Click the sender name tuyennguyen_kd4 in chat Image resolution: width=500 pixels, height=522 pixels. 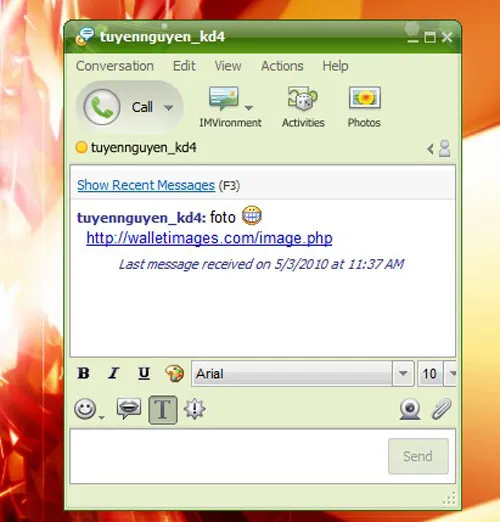point(141,218)
